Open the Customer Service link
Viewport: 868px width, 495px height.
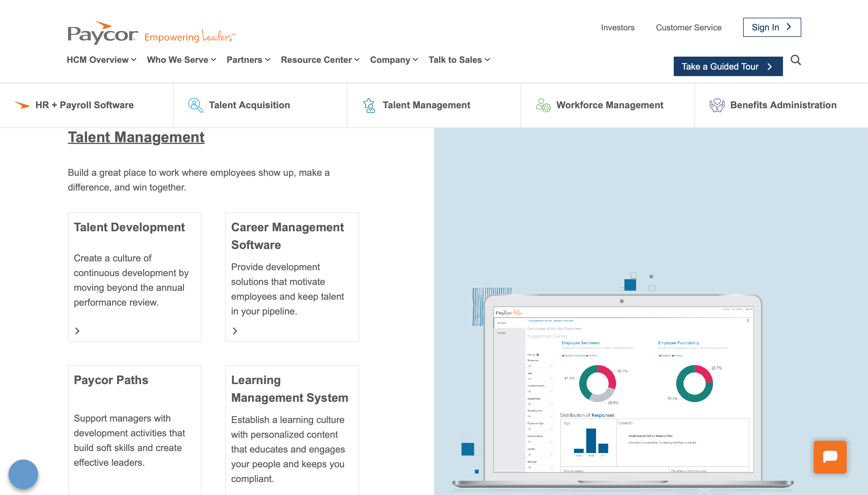coord(689,27)
